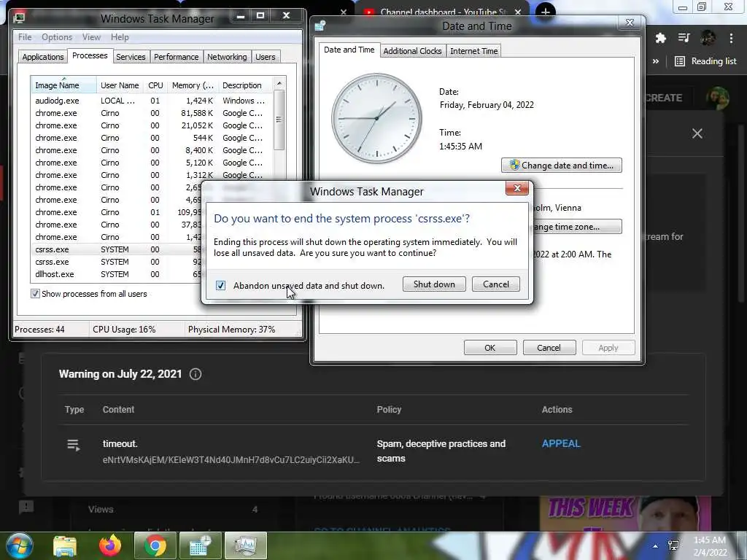This screenshot has width=747, height=560.
Task: Open the Internet Time tab
Action: [474, 51]
